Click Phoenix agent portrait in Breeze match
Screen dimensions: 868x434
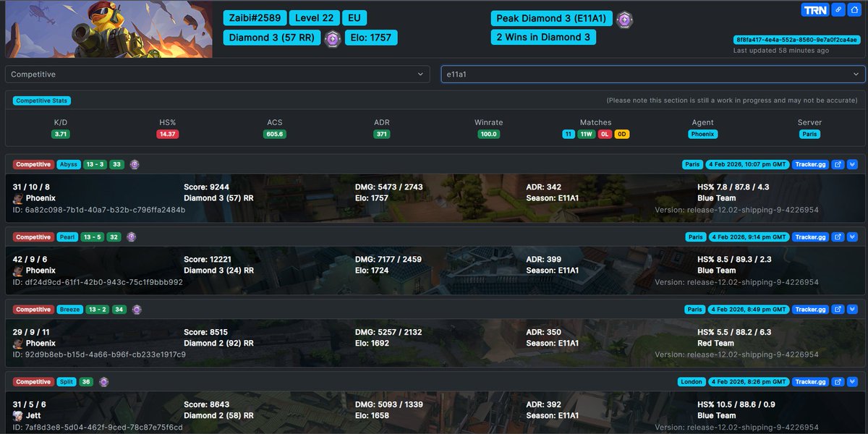pyautogui.click(x=18, y=344)
